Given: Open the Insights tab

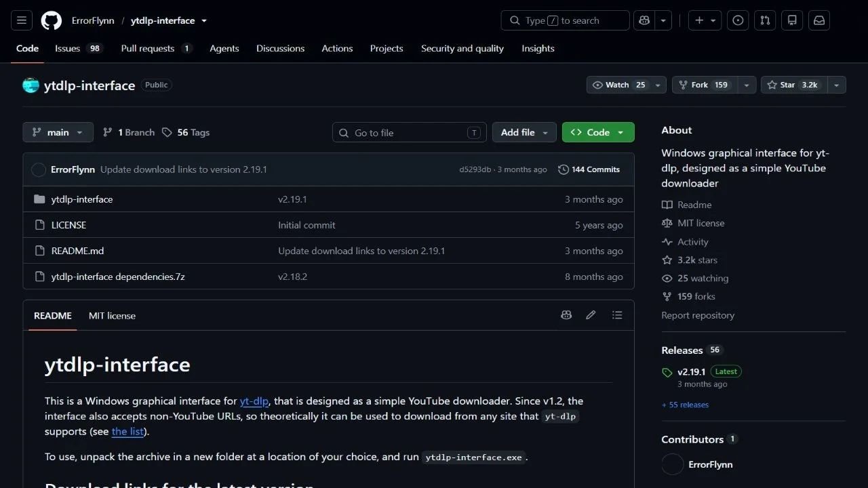Looking at the screenshot, I should [538, 48].
